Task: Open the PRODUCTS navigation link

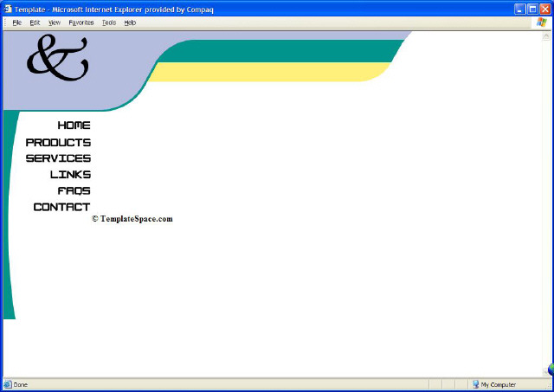Action: (x=58, y=142)
